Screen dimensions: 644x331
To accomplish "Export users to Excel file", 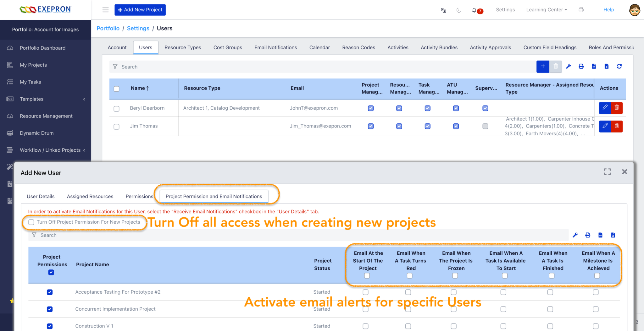I will [x=606, y=66].
